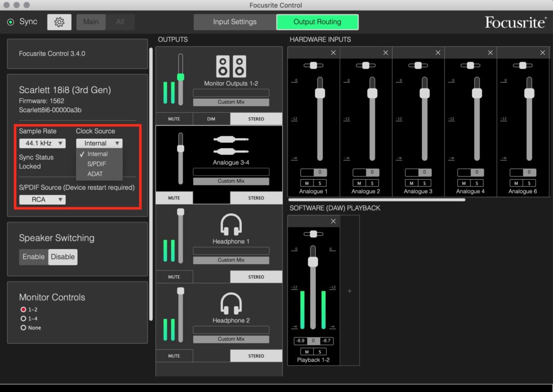Switch to Output Routing tab
The width and height of the screenshot is (553, 392).
pyautogui.click(x=318, y=22)
